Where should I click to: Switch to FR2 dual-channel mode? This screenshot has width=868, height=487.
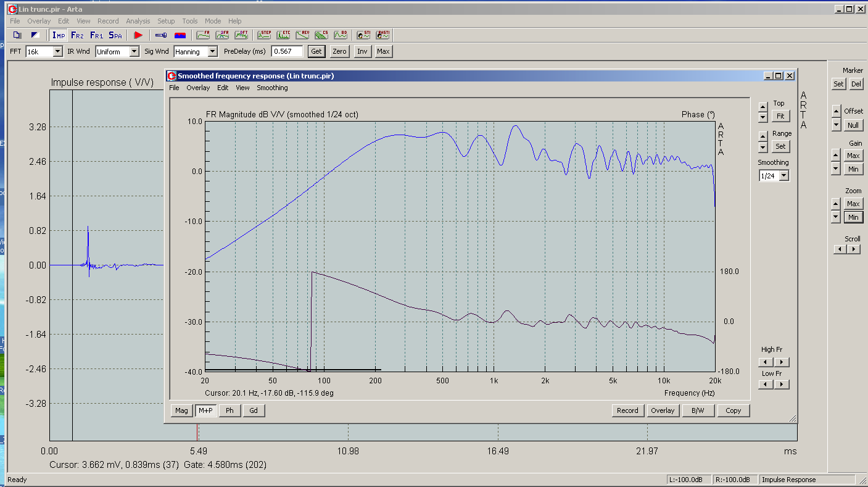tap(77, 35)
